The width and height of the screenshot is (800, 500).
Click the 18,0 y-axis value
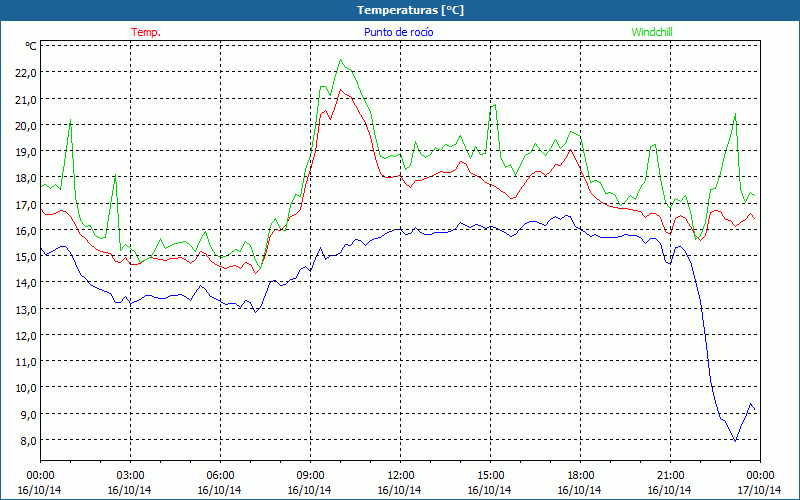[26, 178]
